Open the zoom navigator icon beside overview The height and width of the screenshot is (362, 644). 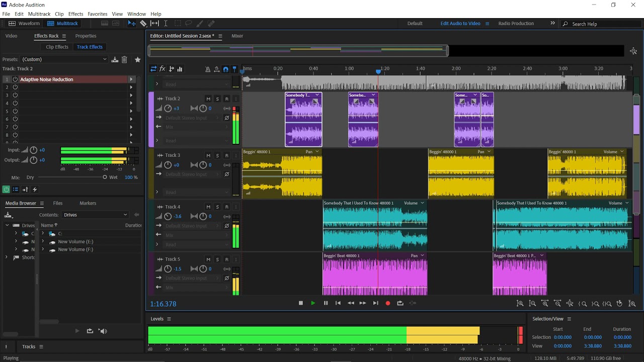point(633,51)
